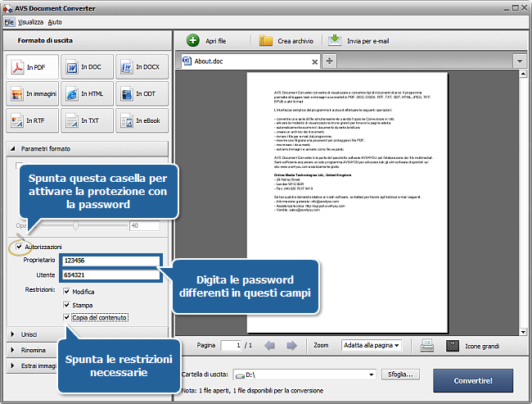Pick the In TXT output format
The width and height of the screenshot is (532, 404).
pyautogui.click(x=87, y=120)
